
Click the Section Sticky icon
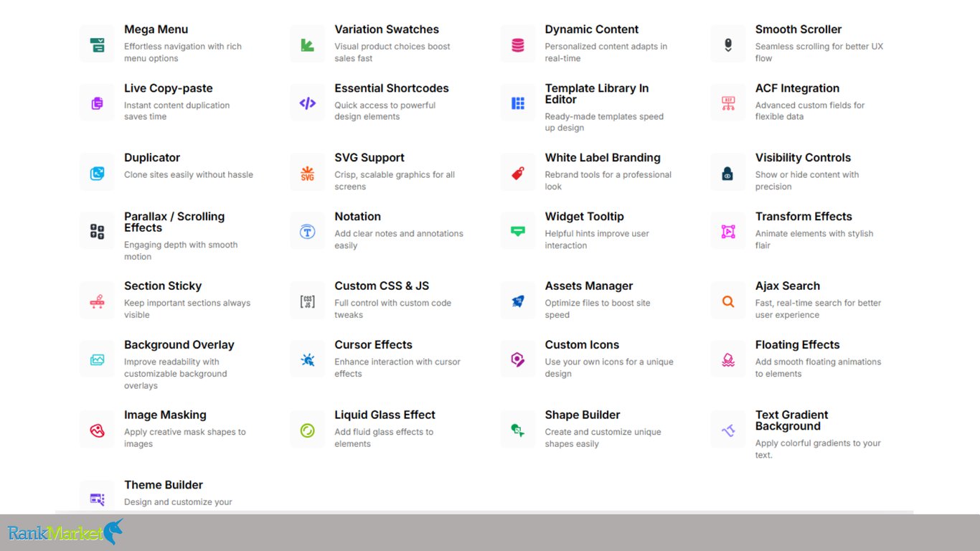point(97,301)
